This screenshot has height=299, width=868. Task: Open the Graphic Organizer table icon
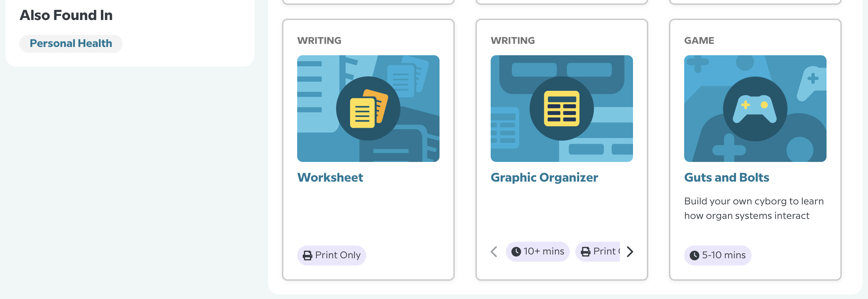(562, 108)
